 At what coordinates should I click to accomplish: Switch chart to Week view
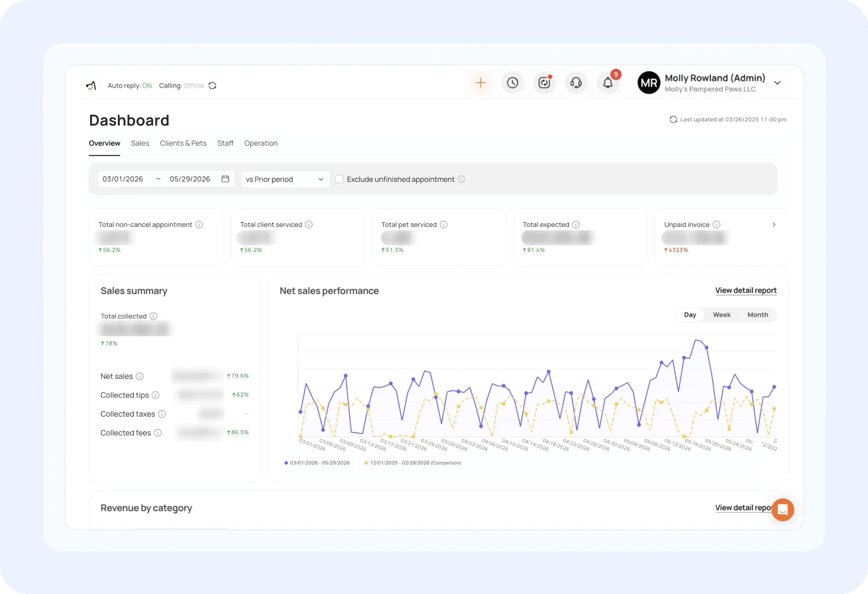pyautogui.click(x=722, y=315)
